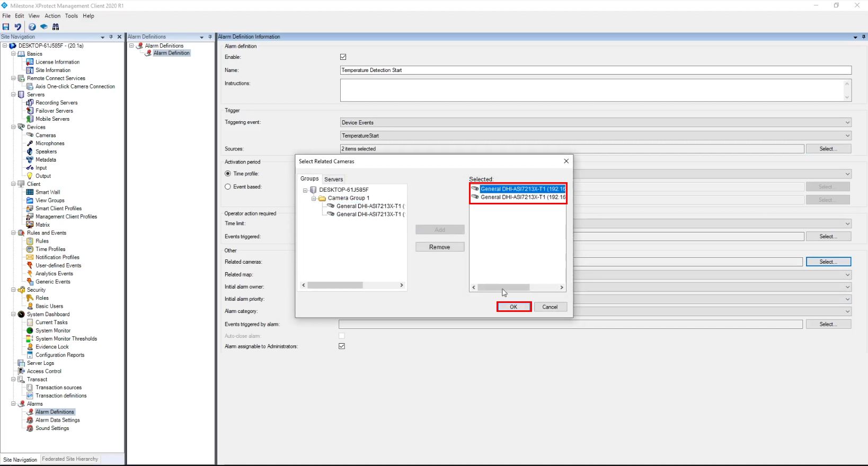Open the Device Events triggering event dropdown
The image size is (868, 466).
tap(595, 122)
